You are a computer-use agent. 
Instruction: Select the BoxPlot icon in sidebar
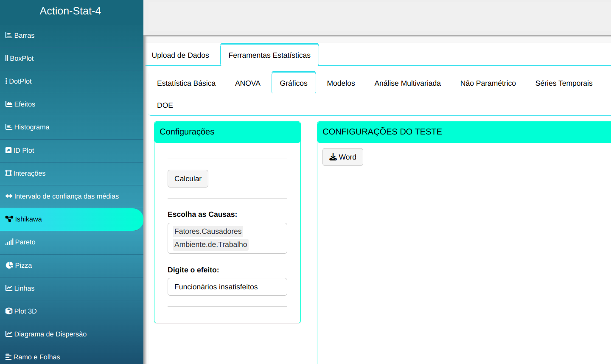click(7, 59)
